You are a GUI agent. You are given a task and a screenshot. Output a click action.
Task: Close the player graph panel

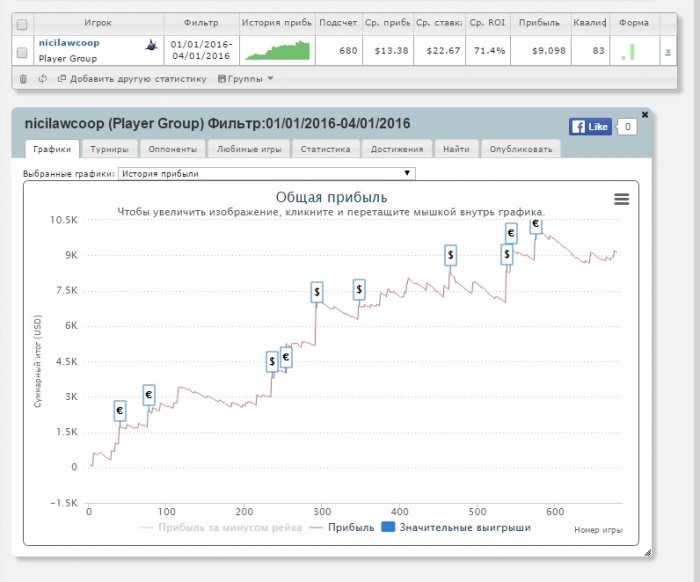[645, 115]
